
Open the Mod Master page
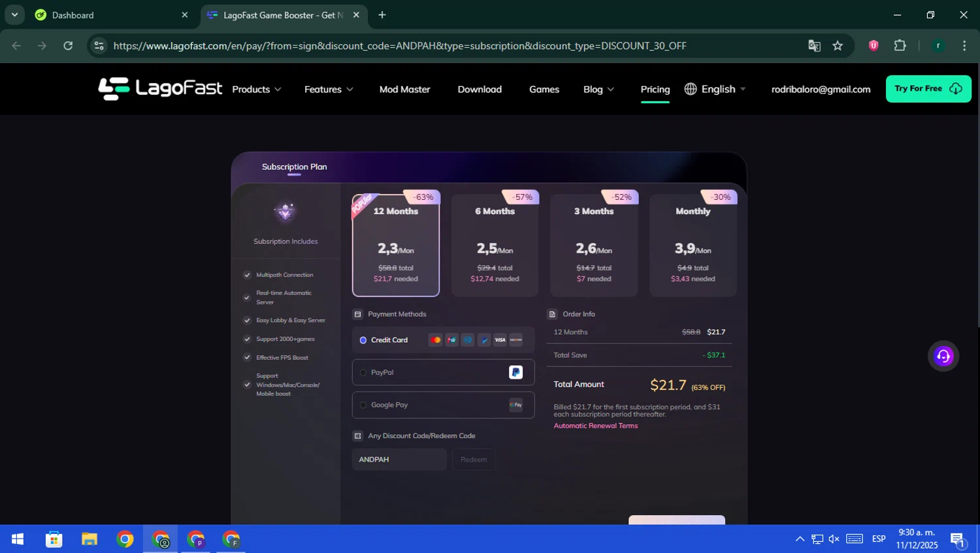[404, 89]
